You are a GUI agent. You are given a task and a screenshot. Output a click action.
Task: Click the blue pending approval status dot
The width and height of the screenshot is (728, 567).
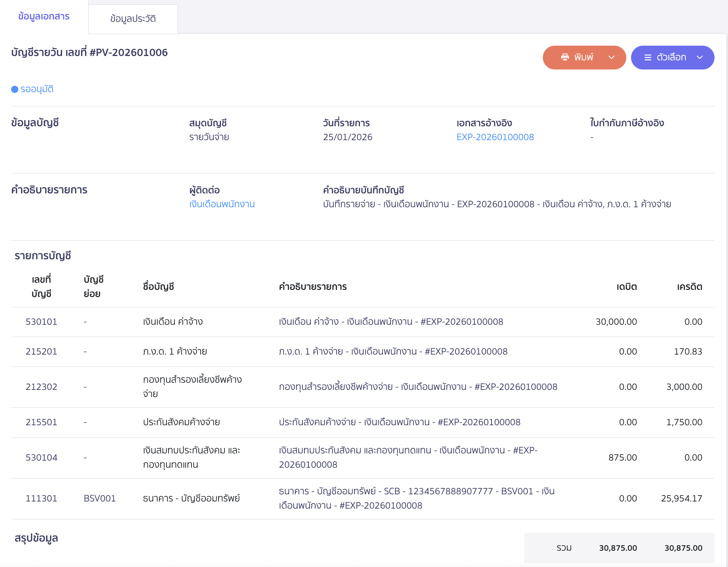click(15, 89)
